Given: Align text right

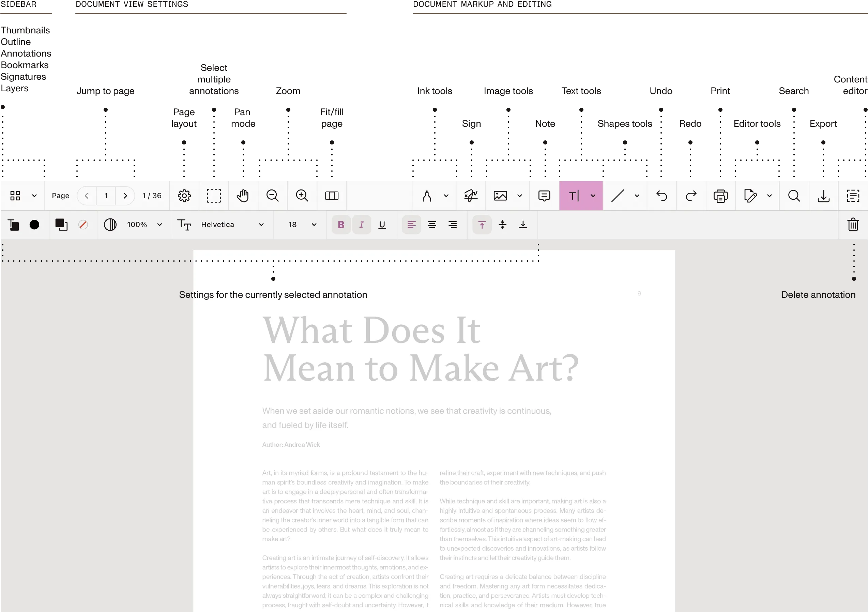Looking at the screenshot, I should click(x=453, y=225).
